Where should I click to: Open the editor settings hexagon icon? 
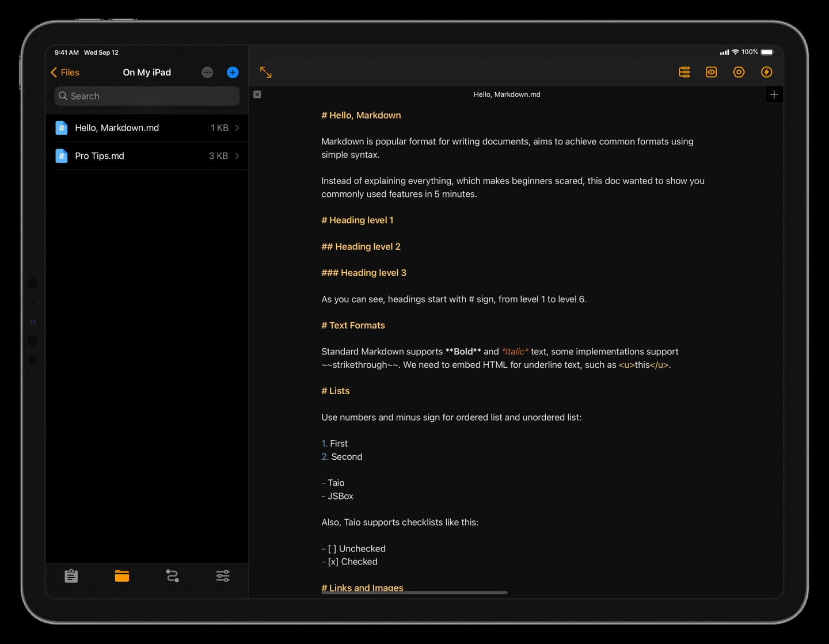click(739, 72)
